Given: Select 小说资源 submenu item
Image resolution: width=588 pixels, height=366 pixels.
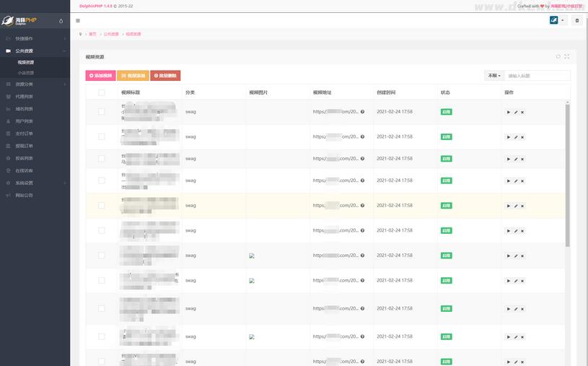Looking at the screenshot, I should 26,73.
